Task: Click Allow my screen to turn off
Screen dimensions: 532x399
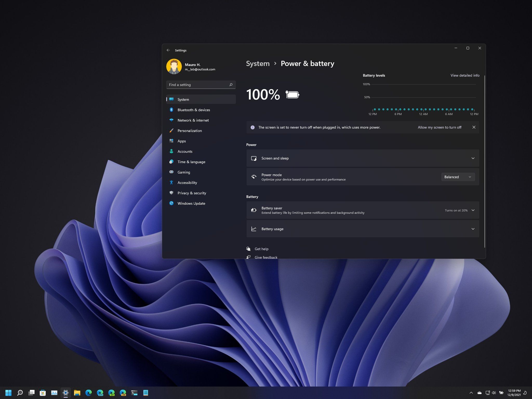Action: [440, 127]
